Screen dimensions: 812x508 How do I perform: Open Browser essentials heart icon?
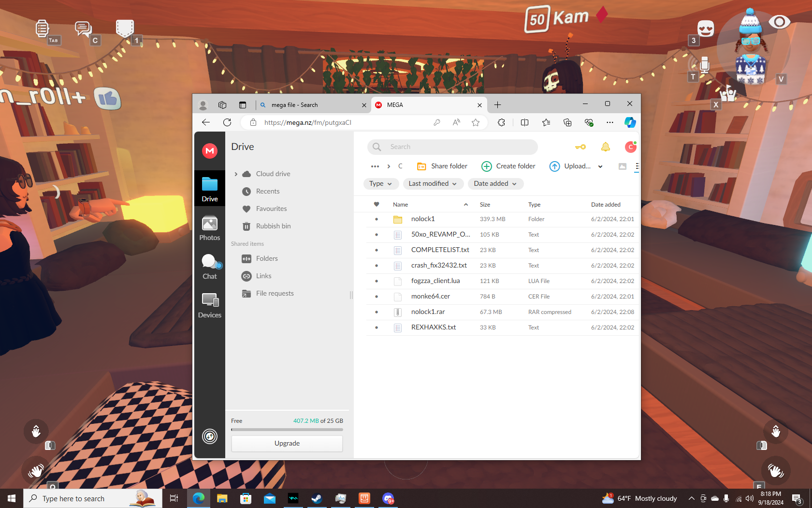point(589,122)
